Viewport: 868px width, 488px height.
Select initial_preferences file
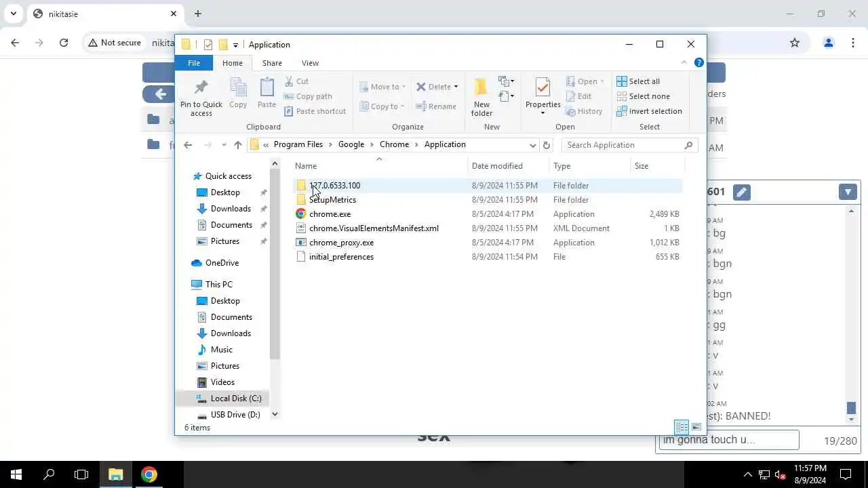click(x=341, y=257)
